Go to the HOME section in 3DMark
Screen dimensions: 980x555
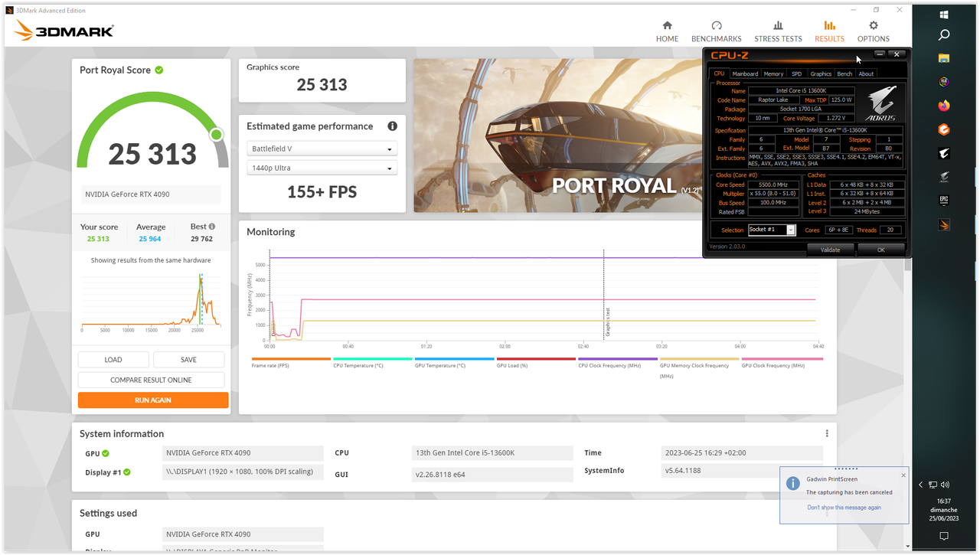(x=667, y=31)
